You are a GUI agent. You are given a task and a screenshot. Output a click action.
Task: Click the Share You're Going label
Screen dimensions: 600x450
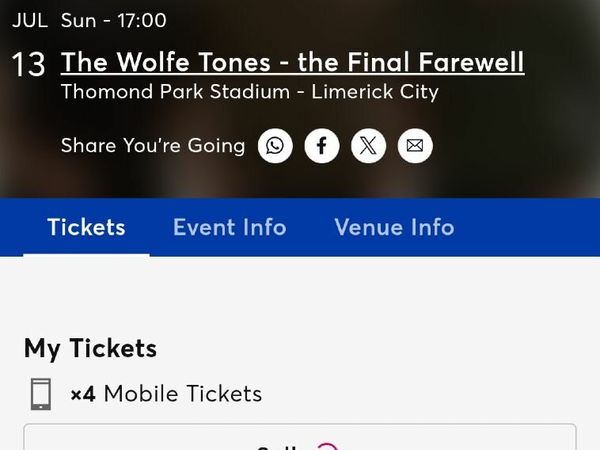(153, 146)
